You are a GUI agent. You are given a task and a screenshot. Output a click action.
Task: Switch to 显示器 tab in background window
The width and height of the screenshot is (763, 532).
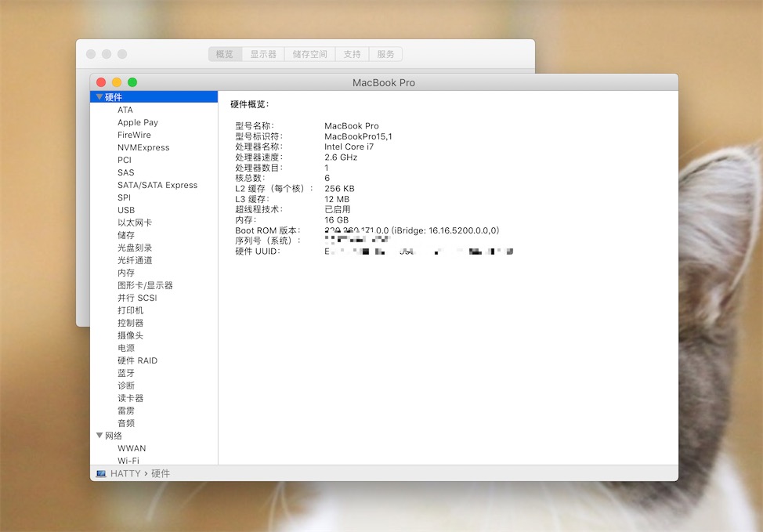[x=263, y=54]
